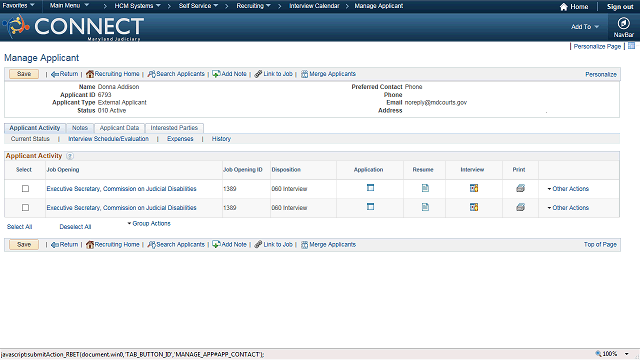The width and height of the screenshot is (640, 360).
Task: Click top Recruiting Home house icon
Action: click(x=90, y=74)
